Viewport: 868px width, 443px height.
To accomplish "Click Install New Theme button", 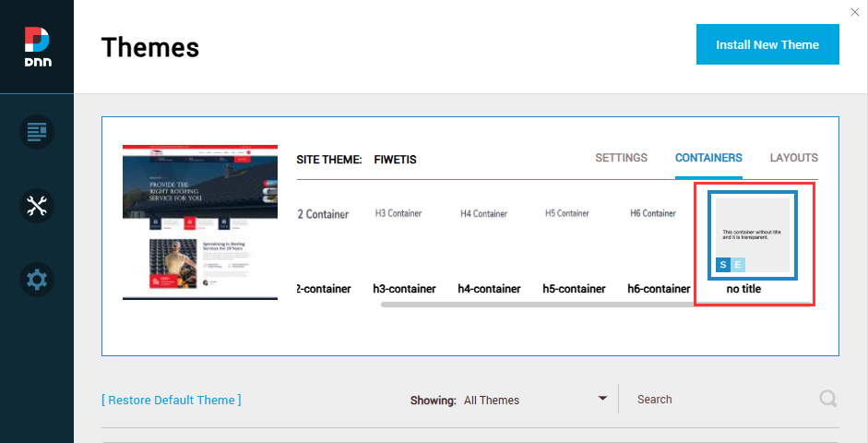I will [767, 44].
